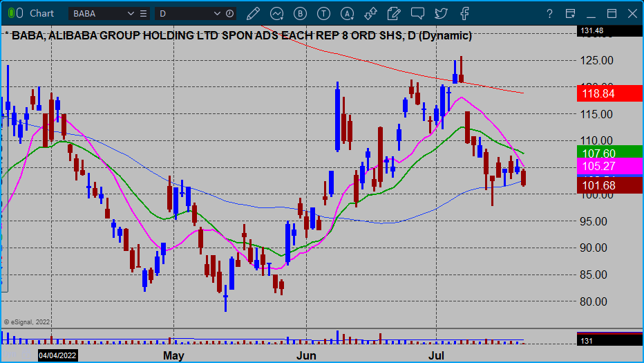The height and width of the screenshot is (363, 644).
Task: Open the time template clock icon
Action: (230, 14)
